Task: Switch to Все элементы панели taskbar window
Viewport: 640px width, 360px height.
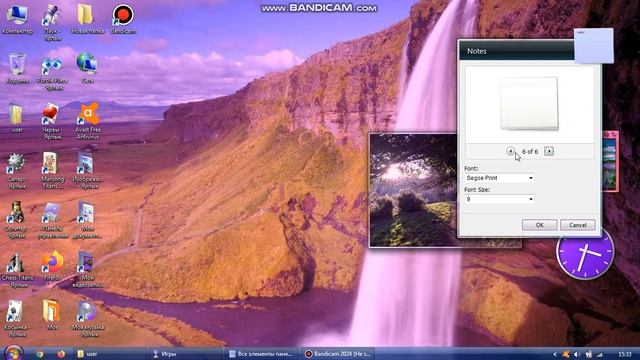Action: [x=261, y=354]
